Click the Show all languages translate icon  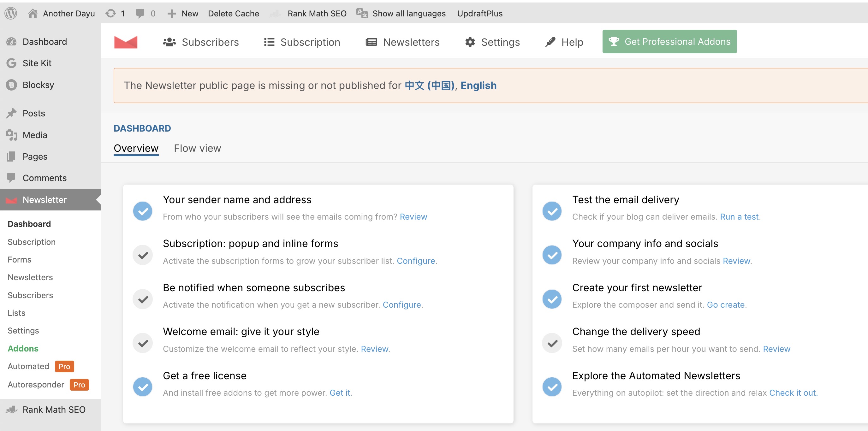pos(362,14)
